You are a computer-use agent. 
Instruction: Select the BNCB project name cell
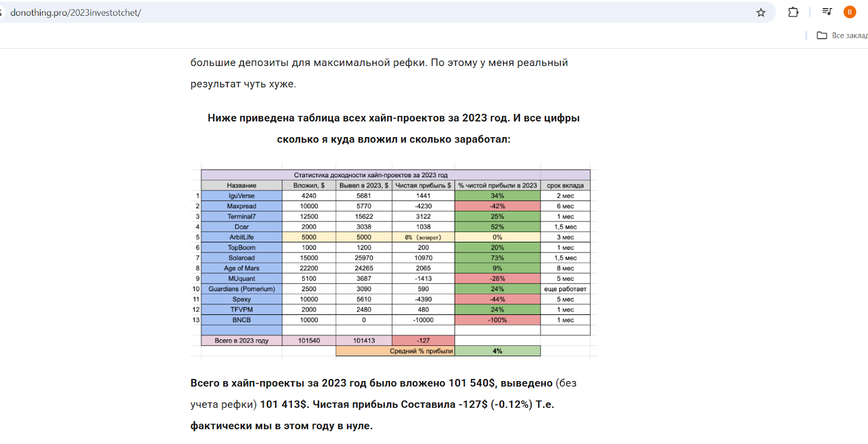click(241, 320)
